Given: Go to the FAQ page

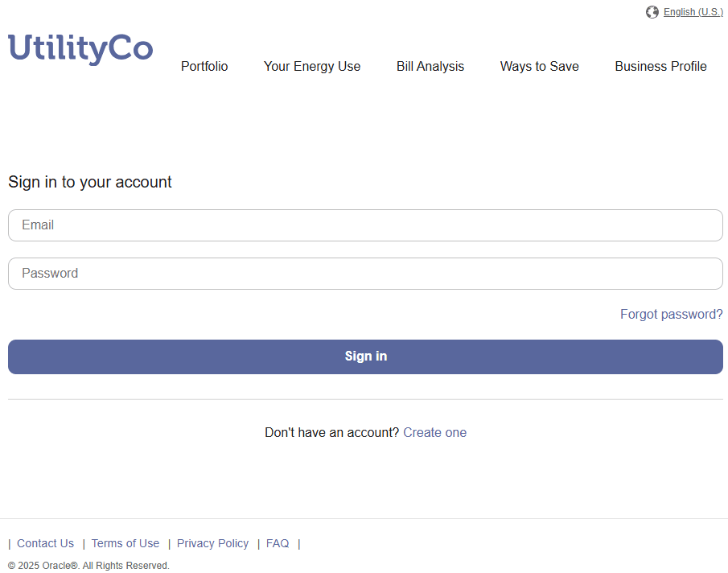Looking at the screenshot, I should click(x=277, y=543).
